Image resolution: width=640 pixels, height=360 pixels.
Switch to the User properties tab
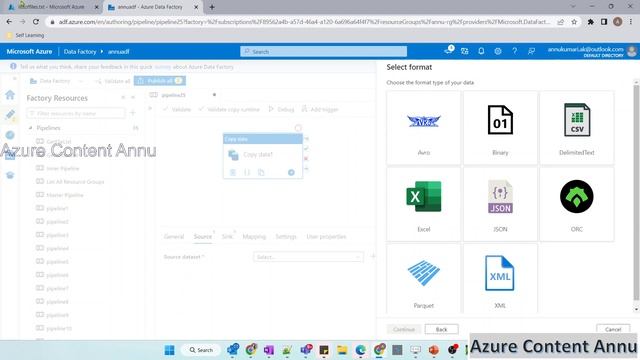pos(326,236)
